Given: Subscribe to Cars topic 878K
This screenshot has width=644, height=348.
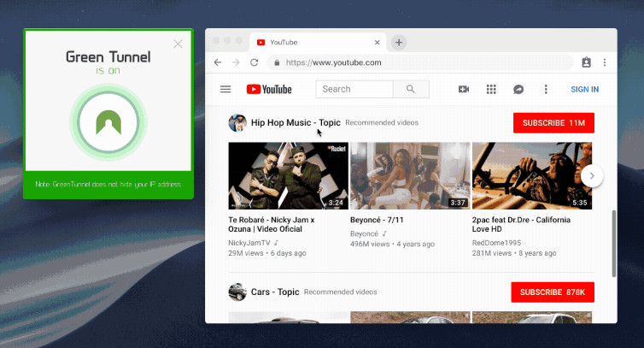Looking at the screenshot, I should (x=553, y=292).
